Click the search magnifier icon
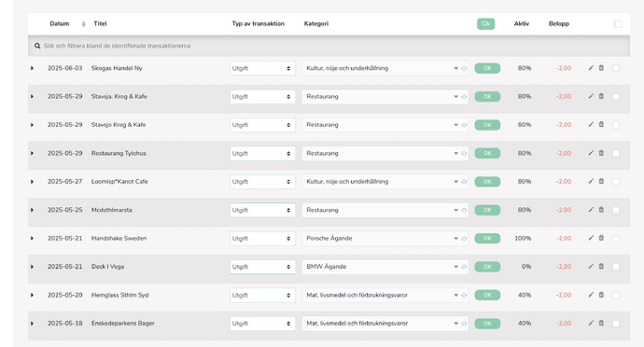This screenshot has height=347, width=644. pyautogui.click(x=37, y=46)
